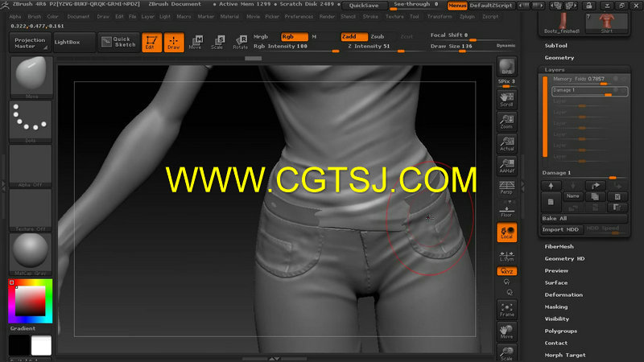Click the new layer page icon
The width and height of the screenshot is (644, 362).
coord(551,202)
